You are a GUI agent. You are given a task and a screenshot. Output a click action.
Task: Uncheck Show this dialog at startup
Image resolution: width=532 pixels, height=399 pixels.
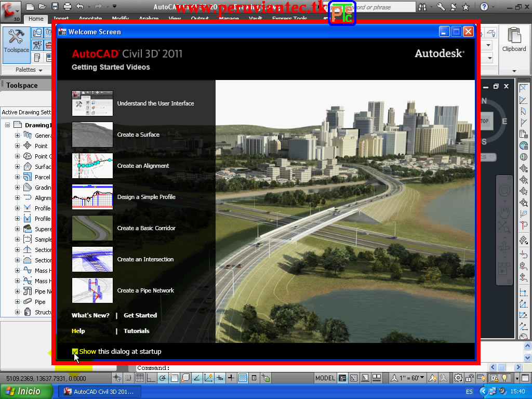[x=75, y=352]
